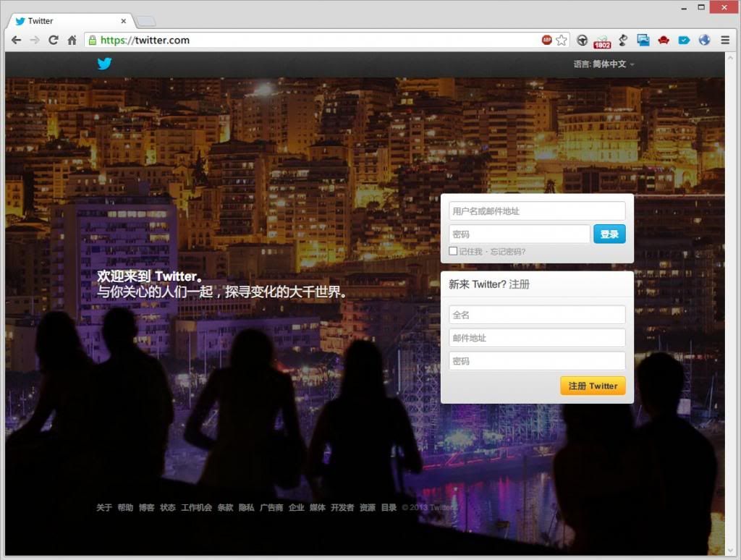Minimize the browser window

click(x=684, y=8)
